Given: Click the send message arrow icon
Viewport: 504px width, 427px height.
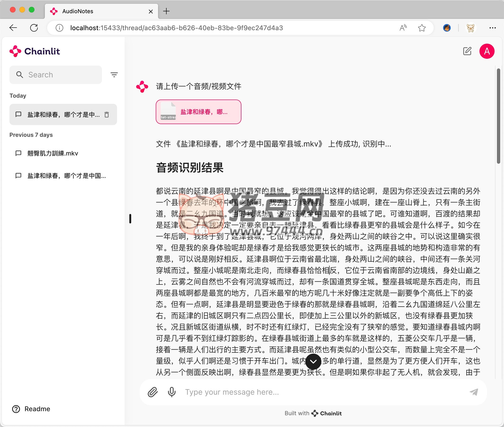Looking at the screenshot, I should coord(474,392).
